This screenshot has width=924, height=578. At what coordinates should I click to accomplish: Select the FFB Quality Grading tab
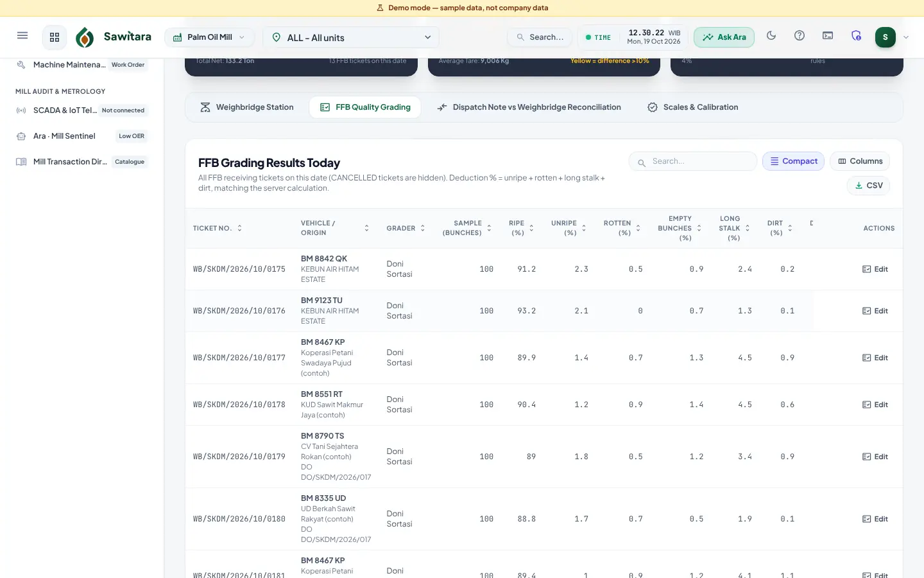click(365, 107)
